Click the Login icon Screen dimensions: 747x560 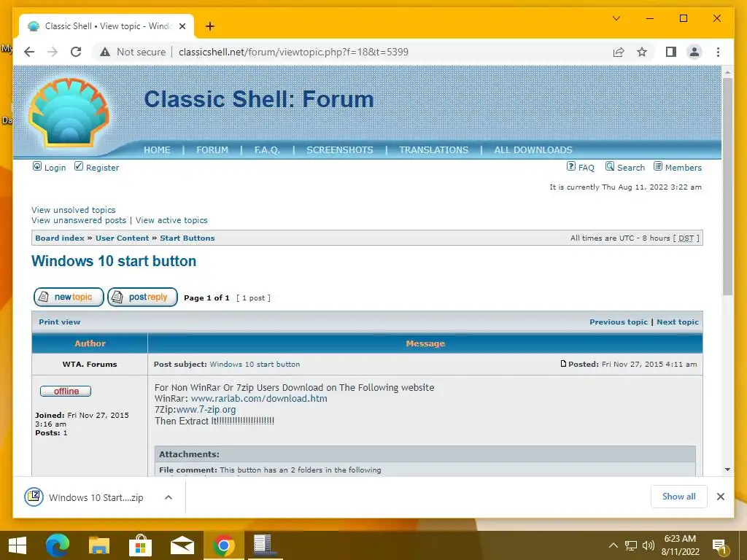37,166
